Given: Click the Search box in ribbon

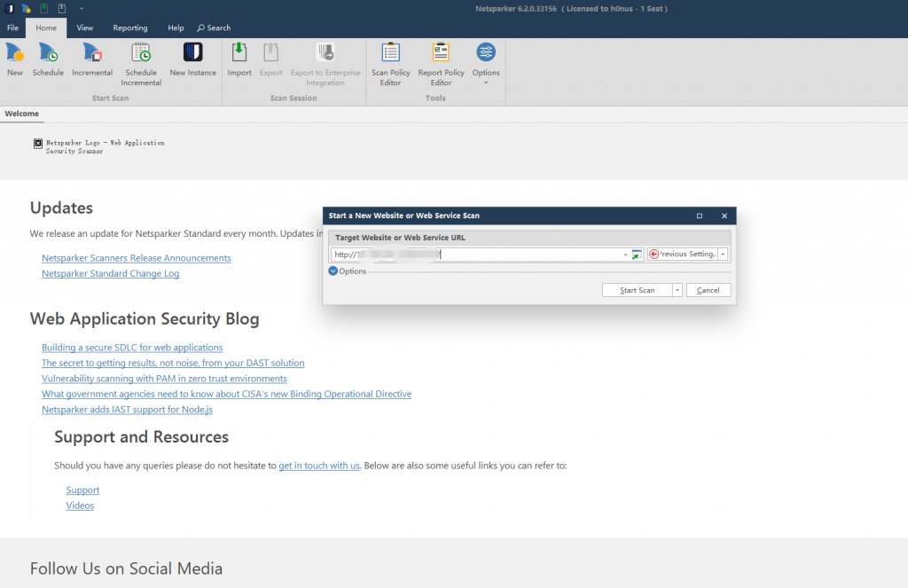Looking at the screenshot, I should (214, 27).
